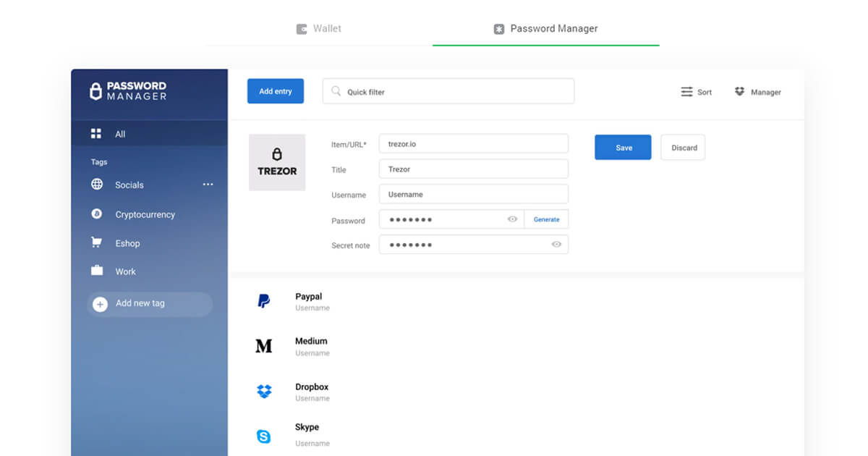Click the Sort lines icon
The width and height of the screenshot is (868, 456).
pyautogui.click(x=686, y=92)
